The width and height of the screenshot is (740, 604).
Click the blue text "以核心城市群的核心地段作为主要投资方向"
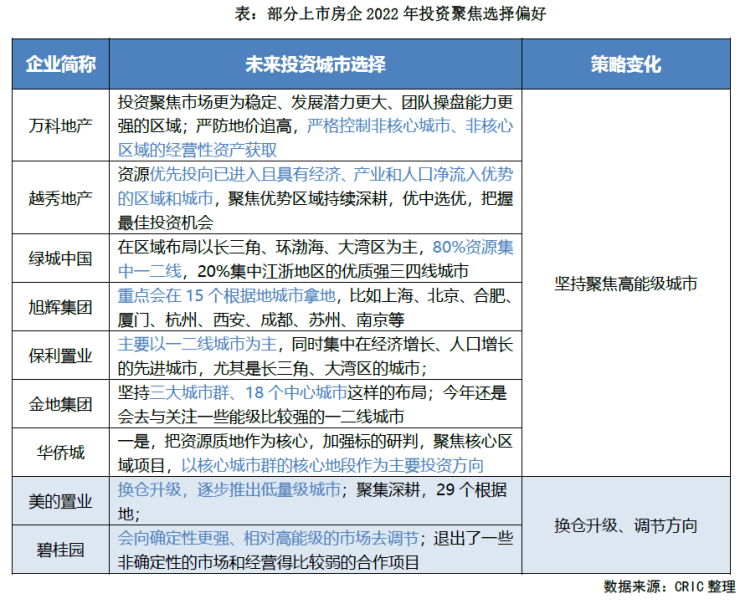[333, 466]
